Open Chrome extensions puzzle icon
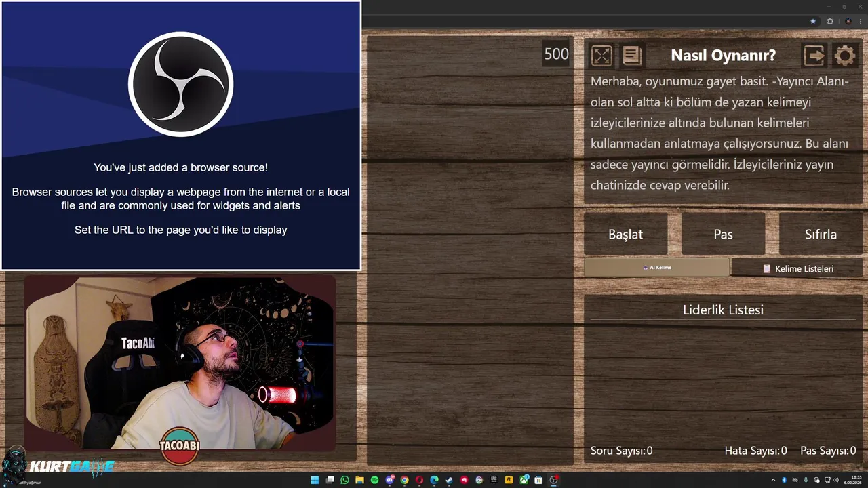This screenshot has width=868, height=488. [830, 21]
